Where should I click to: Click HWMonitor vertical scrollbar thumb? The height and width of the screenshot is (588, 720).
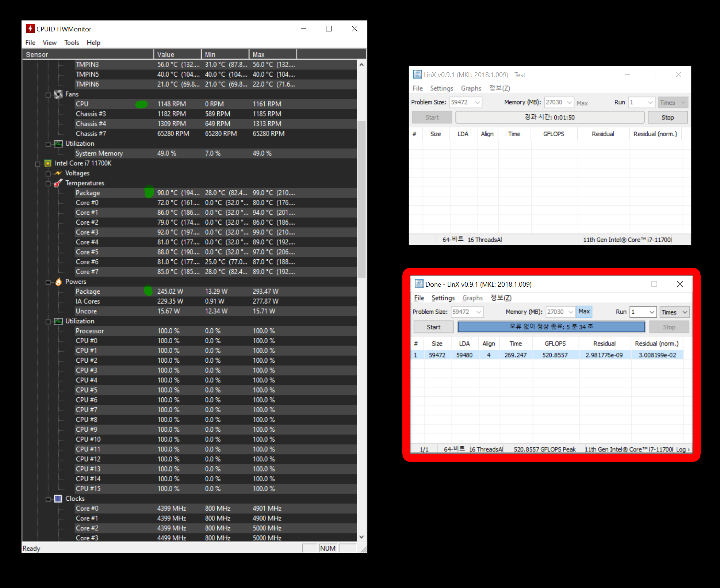click(361, 199)
